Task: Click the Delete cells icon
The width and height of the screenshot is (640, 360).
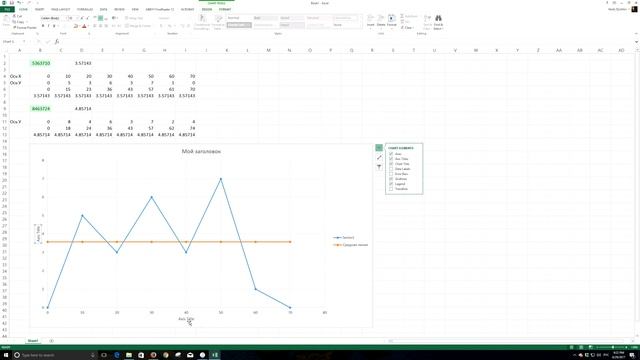Action: 381,18
